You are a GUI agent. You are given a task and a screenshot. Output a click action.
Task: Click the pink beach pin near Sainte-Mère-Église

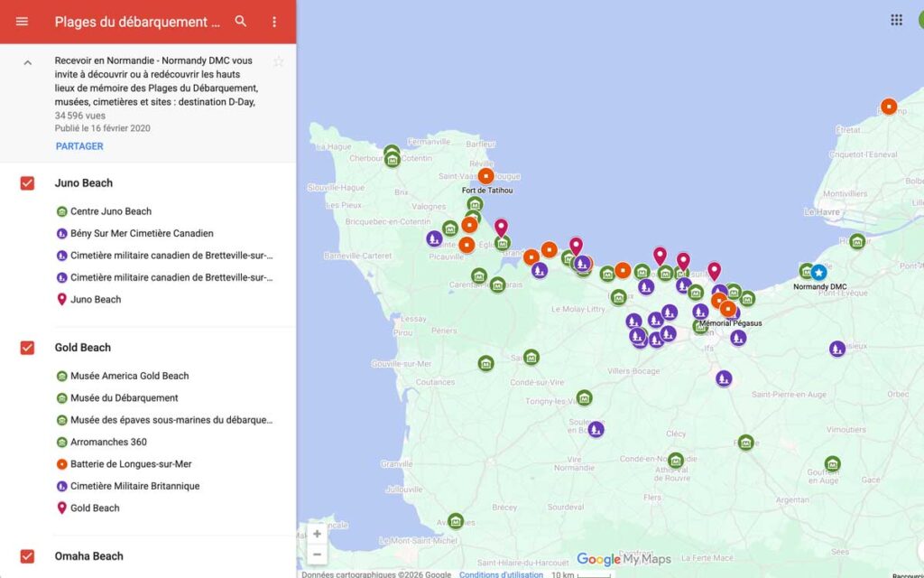(x=501, y=227)
